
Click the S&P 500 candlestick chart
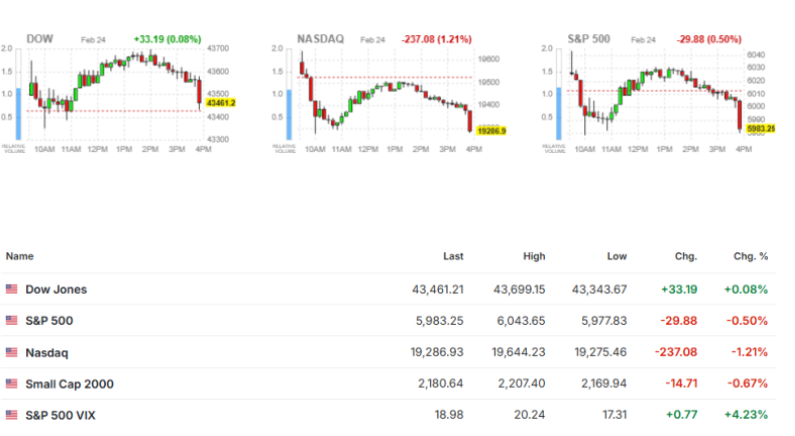pyautogui.click(x=656, y=94)
